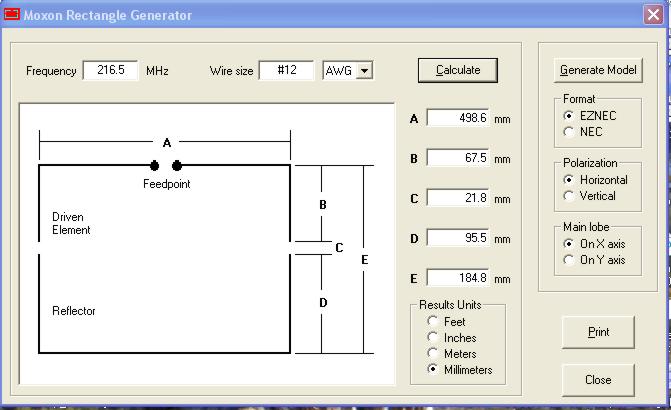671x410 pixels.
Task: Select Millimeters as results units
Action: point(433,370)
